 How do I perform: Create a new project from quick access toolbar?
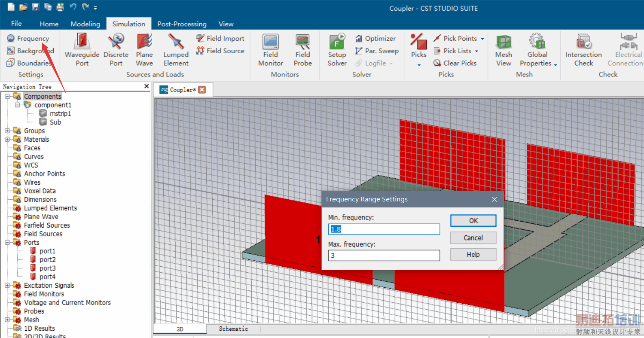(11, 7)
